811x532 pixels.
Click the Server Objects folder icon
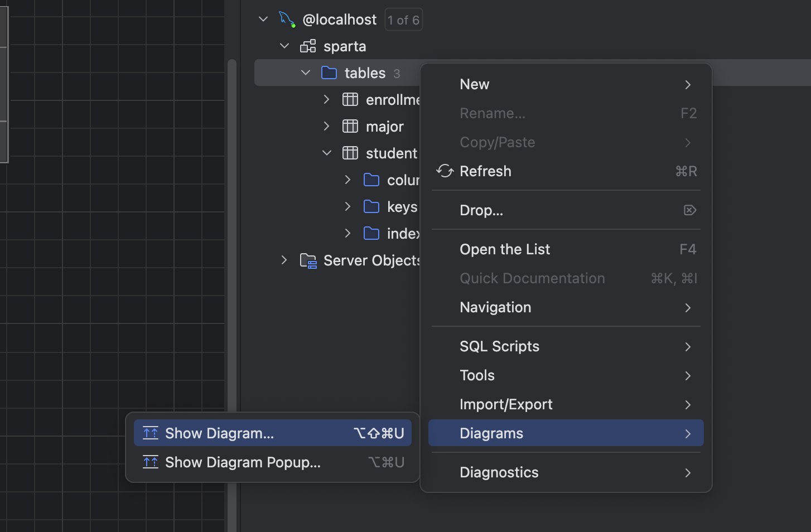pos(308,260)
